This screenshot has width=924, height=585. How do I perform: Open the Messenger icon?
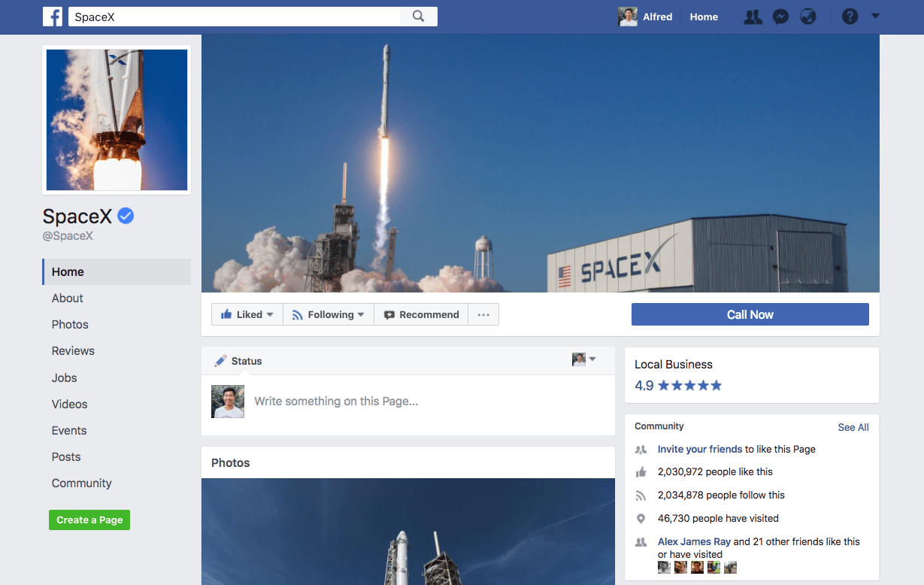click(x=780, y=17)
